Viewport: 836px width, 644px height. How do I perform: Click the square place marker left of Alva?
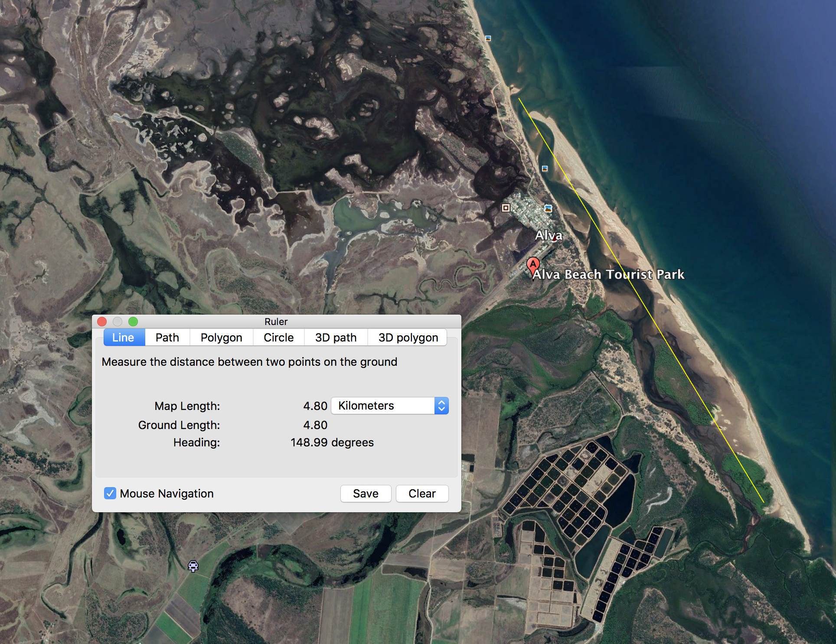[506, 208]
